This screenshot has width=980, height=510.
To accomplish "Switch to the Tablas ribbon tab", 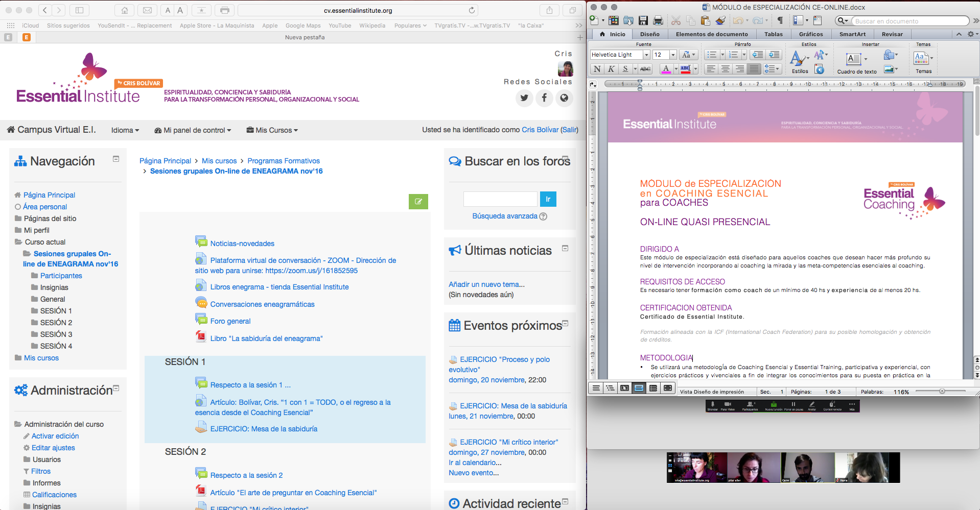I will pyautogui.click(x=773, y=34).
